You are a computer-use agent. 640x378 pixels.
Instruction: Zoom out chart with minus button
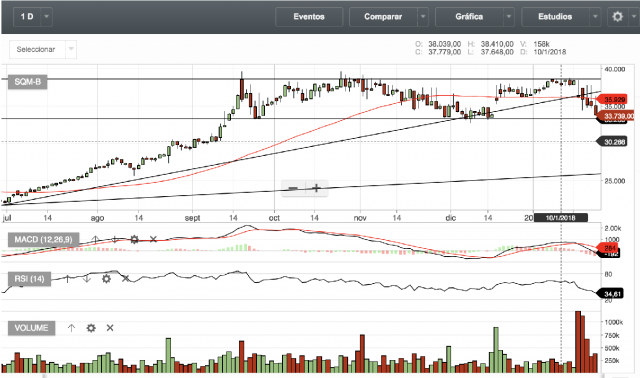click(293, 188)
